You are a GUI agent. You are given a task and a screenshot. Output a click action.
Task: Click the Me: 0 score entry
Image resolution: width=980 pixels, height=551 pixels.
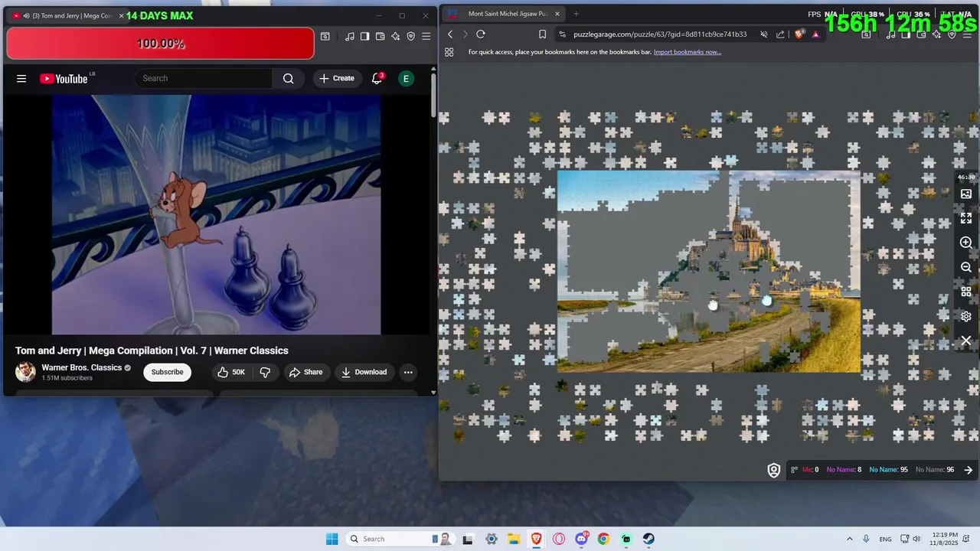coord(810,470)
